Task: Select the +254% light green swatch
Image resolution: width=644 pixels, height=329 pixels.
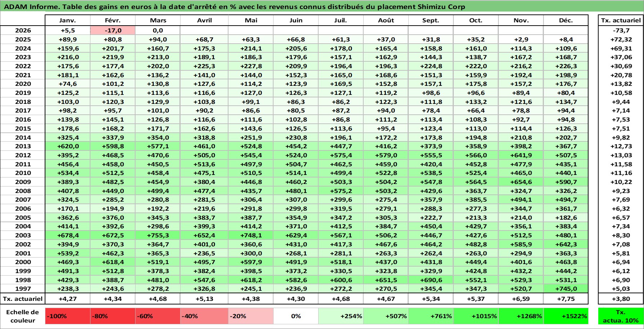Action: point(341,316)
